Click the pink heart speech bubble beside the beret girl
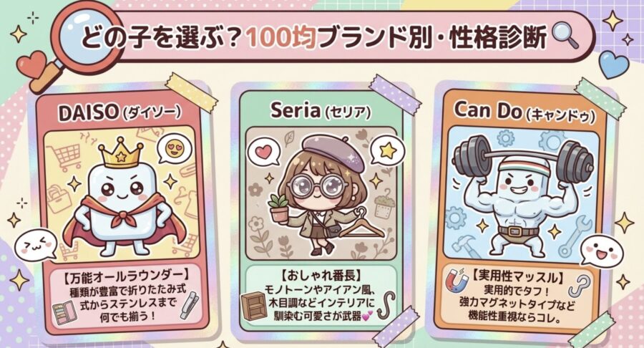Viewport: 644px width, 348px height. (263, 153)
